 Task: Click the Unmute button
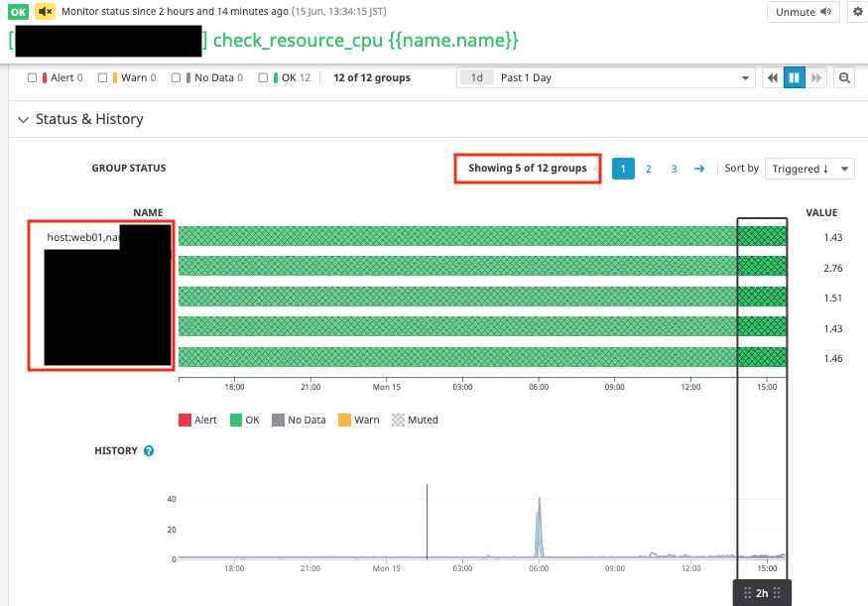tap(804, 12)
